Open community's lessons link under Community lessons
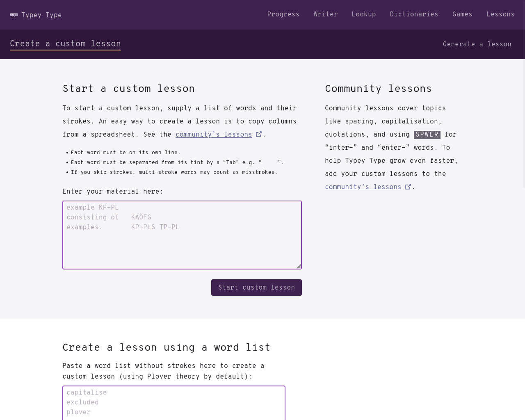This screenshot has height=420, width=525. click(x=363, y=187)
